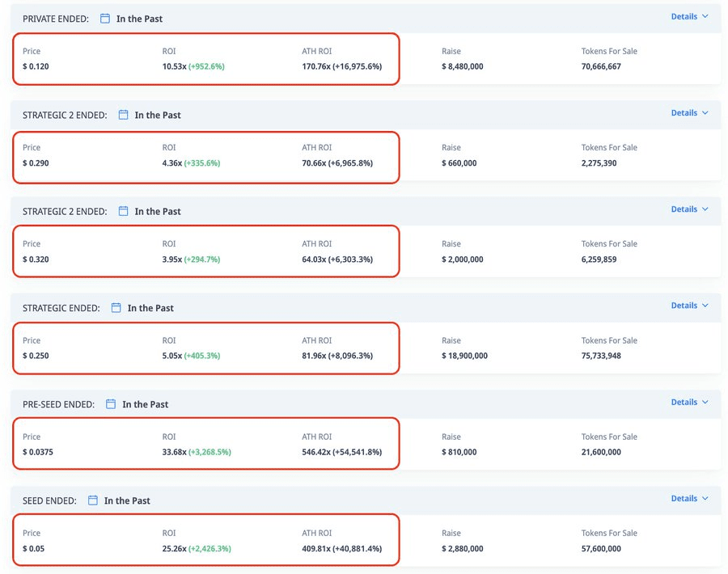Expand Details for the Private Ended round
The image size is (728, 574).
[689, 16]
